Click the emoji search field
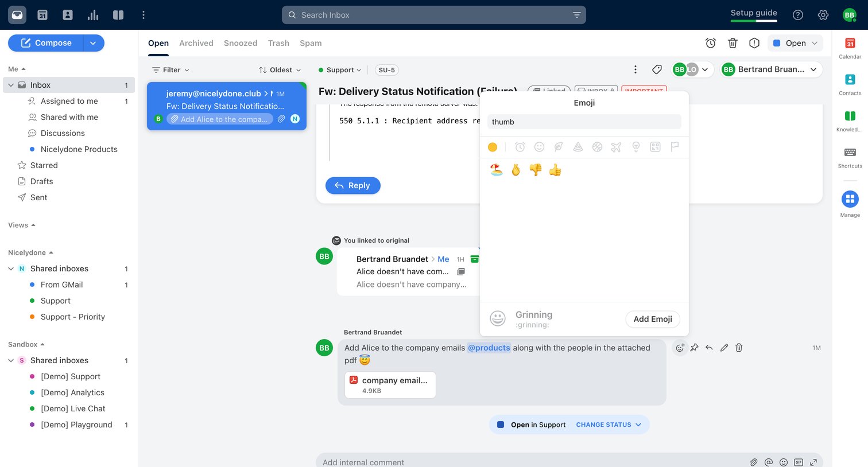Screen dimensions: 868x467 click(584, 122)
